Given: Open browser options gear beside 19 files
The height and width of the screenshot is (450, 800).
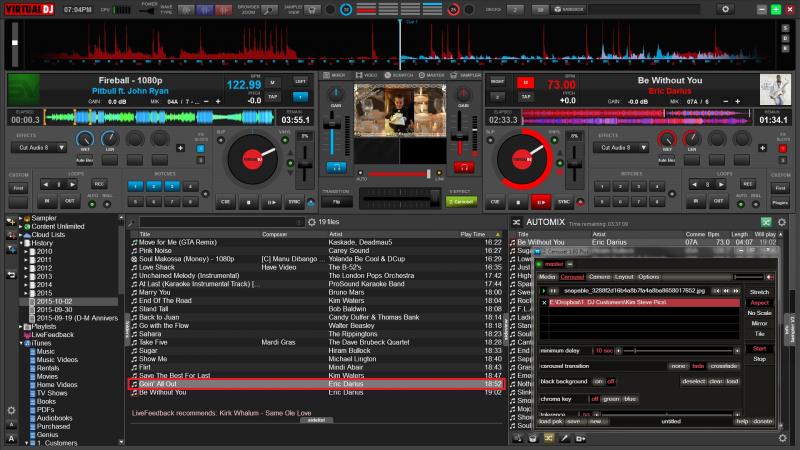Looking at the screenshot, I should [312, 222].
